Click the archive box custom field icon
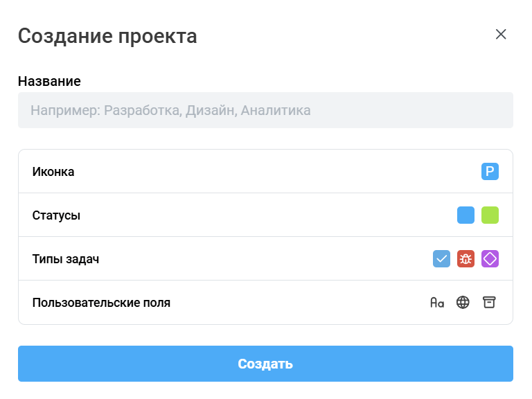 pos(489,302)
